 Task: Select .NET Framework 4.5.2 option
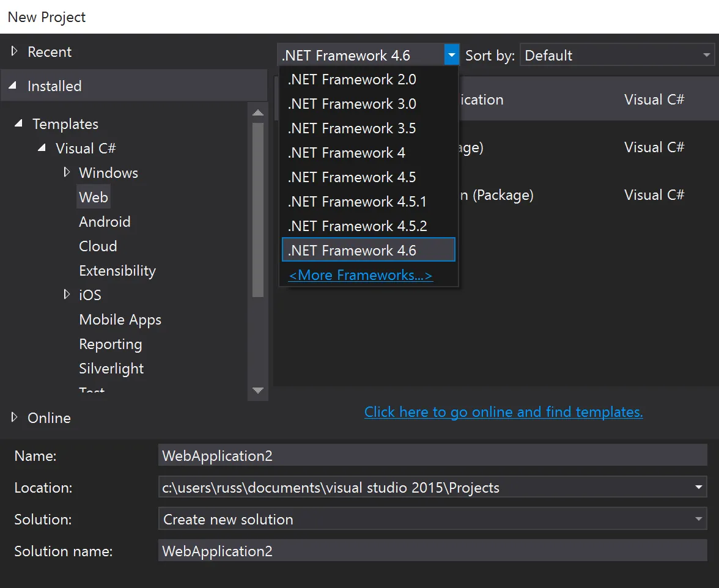[x=358, y=226]
